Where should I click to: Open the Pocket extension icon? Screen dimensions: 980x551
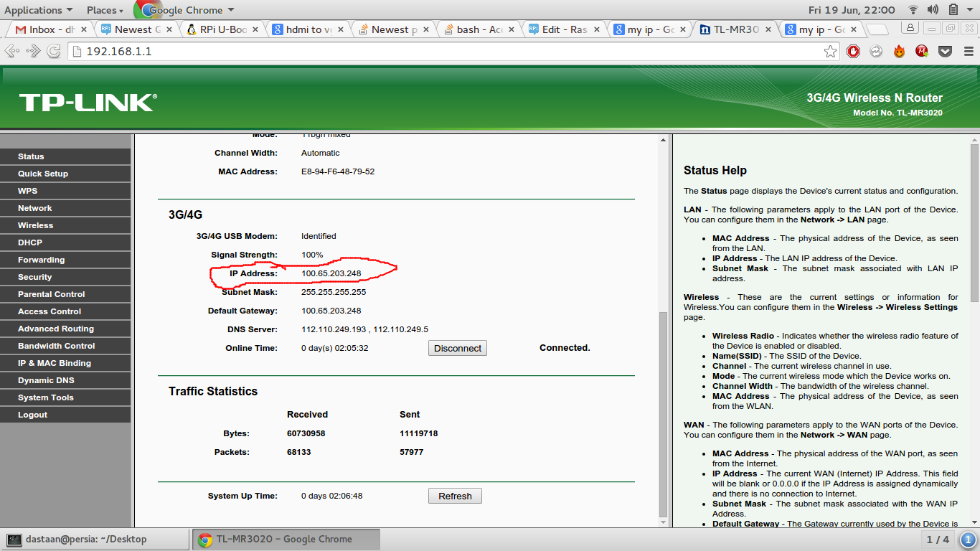(946, 51)
